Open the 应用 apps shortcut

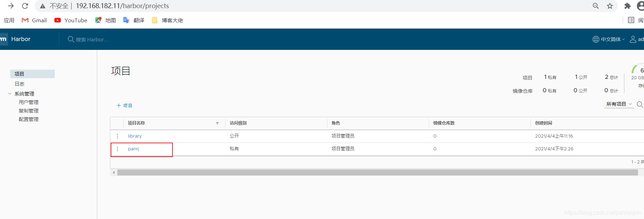[x=9, y=20]
